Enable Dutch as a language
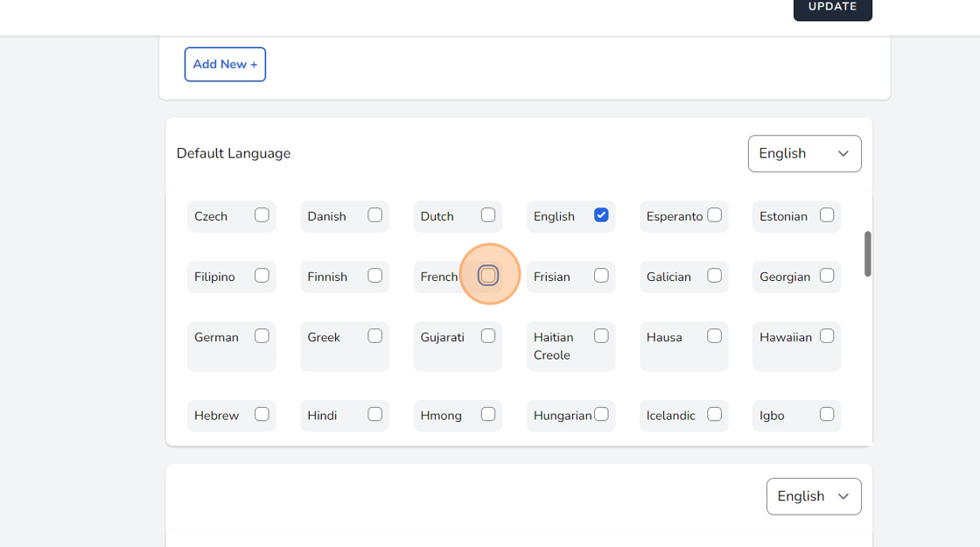Image resolution: width=980 pixels, height=547 pixels. 487,214
